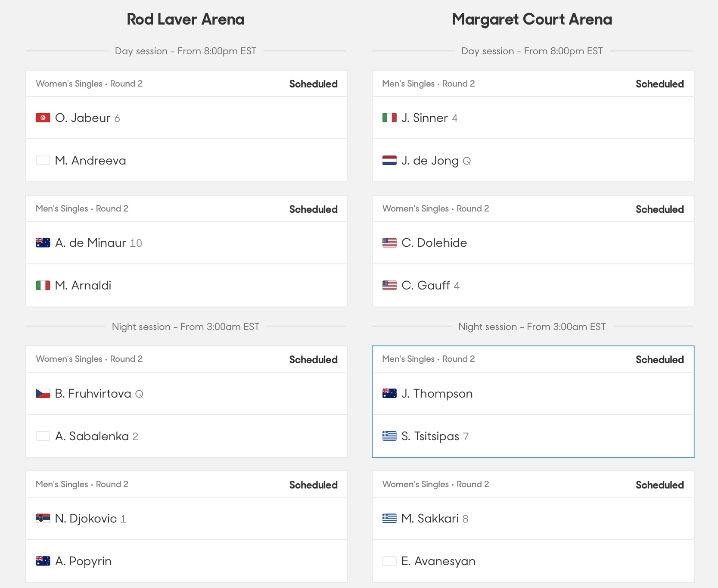The height and width of the screenshot is (588, 718).
Task: Open C. Dolehide's player entry
Action: click(434, 243)
